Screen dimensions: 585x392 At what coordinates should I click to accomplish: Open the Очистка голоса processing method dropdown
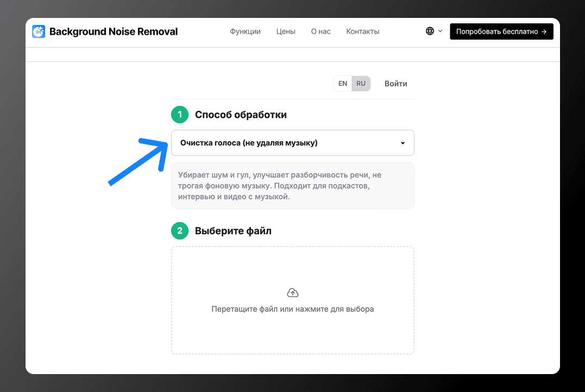(292, 143)
